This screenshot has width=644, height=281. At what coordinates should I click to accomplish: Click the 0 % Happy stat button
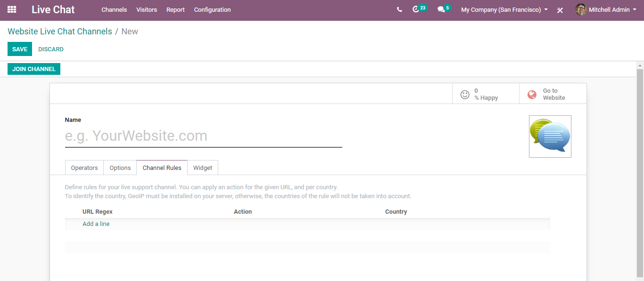click(x=486, y=94)
